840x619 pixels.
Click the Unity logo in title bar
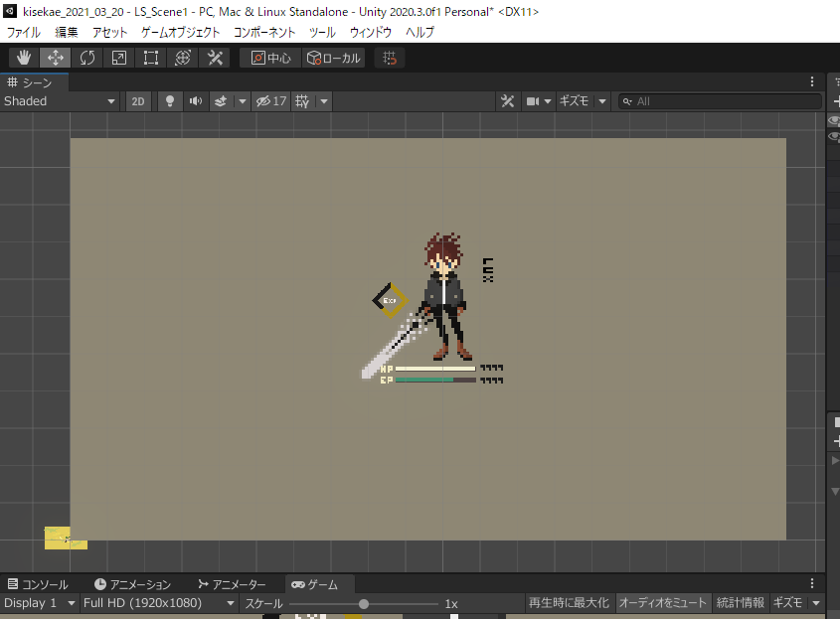(x=10, y=11)
